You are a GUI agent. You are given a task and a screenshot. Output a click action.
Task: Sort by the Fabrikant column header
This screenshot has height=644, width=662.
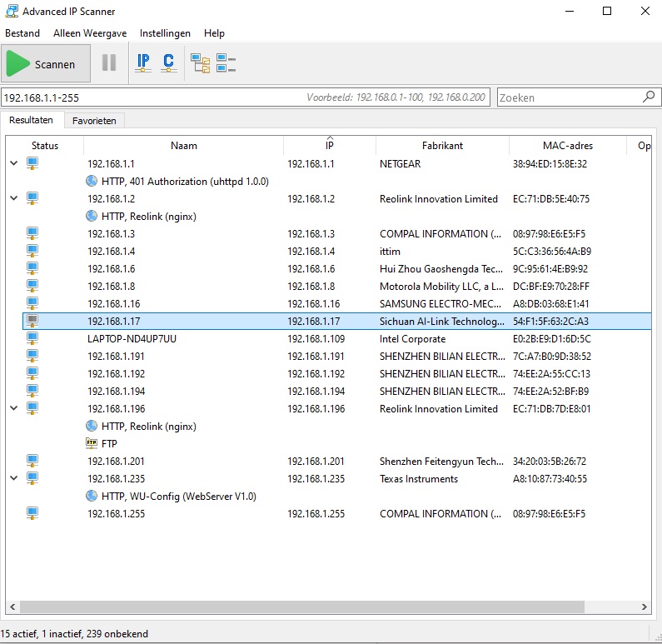[442, 146]
